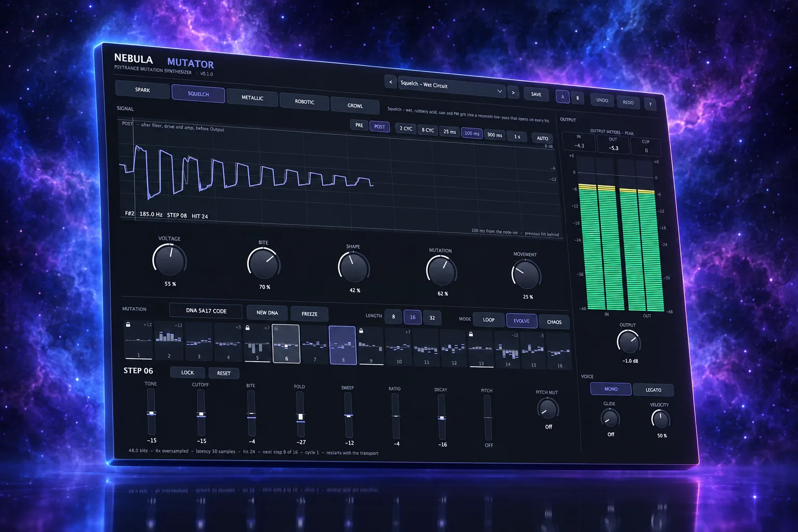The image size is (798, 532).
Task: Click the DECAY step slider
Action: 442,417
